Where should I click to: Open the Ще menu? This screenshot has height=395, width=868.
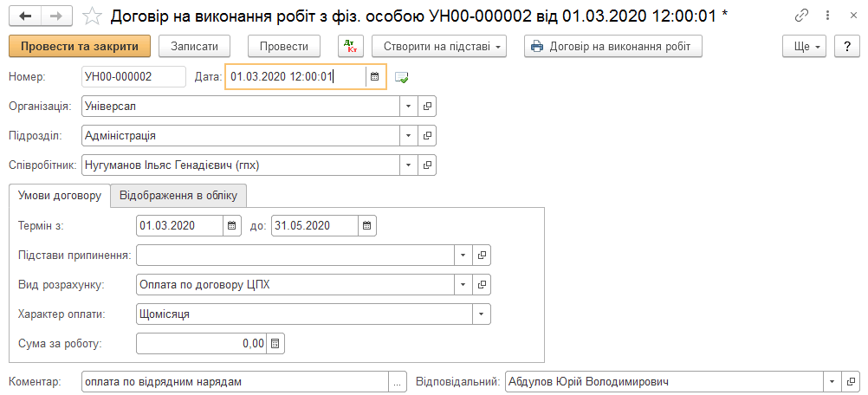(x=805, y=47)
